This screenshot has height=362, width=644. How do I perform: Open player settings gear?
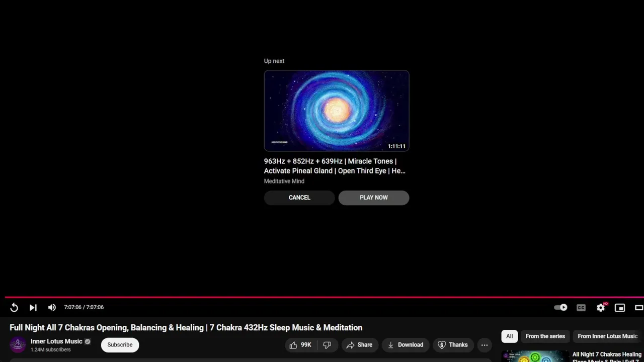click(x=601, y=307)
